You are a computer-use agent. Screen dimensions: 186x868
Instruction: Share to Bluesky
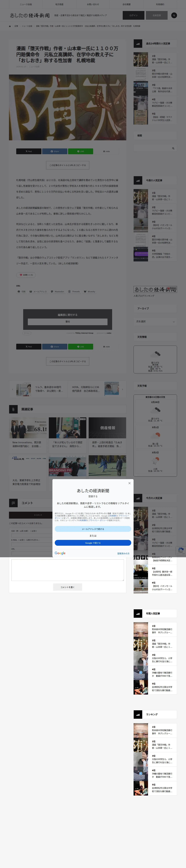[x=90, y=292]
